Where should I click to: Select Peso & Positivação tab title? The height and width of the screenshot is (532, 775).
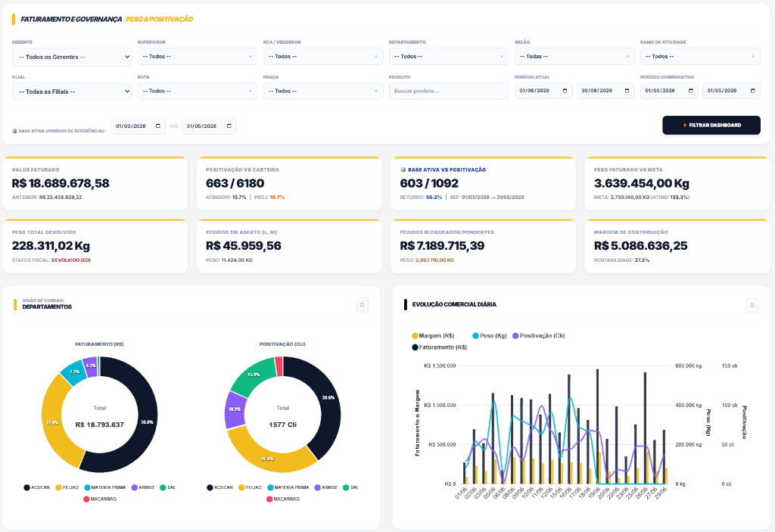click(x=159, y=19)
